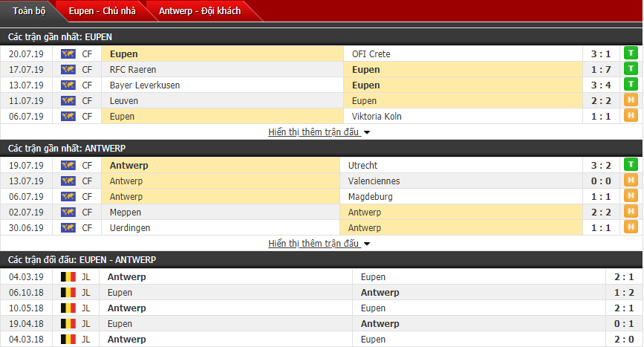Screen dimensions: 644x347
Task: Open Utrecht team name
Action: click(x=362, y=165)
